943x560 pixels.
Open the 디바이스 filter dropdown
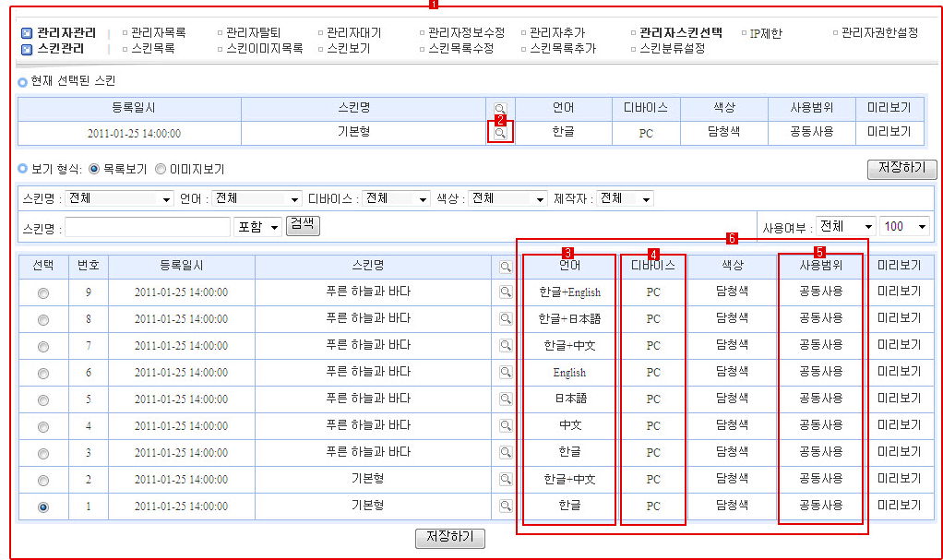click(397, 198)
